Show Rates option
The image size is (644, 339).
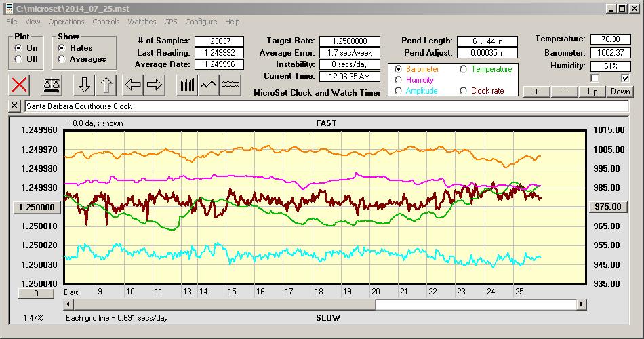(62, 48)
